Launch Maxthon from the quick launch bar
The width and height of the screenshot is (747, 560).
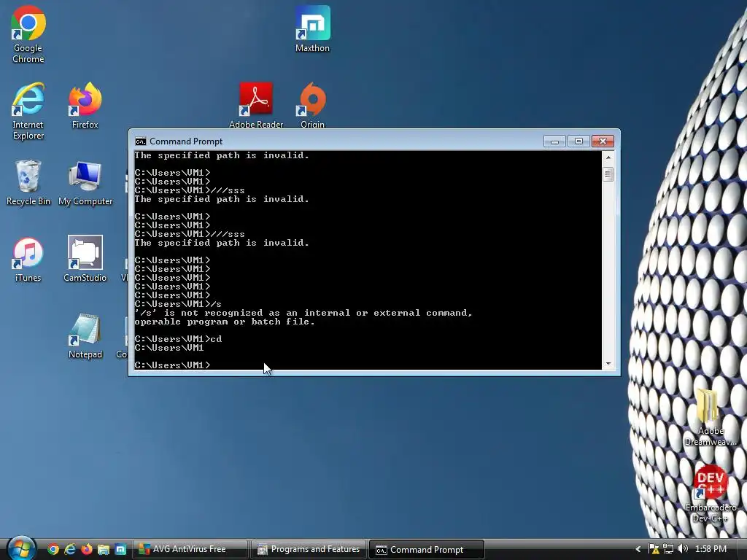point(120,550)
